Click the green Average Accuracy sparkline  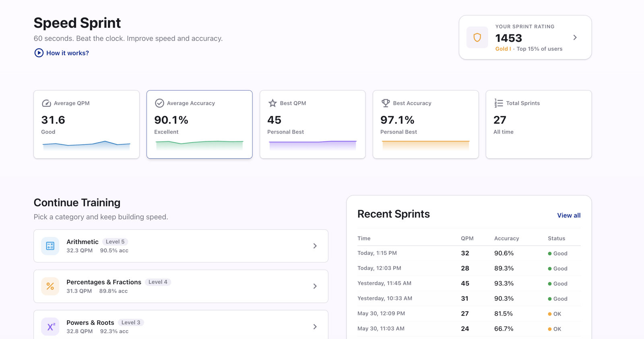click(200, 145)
